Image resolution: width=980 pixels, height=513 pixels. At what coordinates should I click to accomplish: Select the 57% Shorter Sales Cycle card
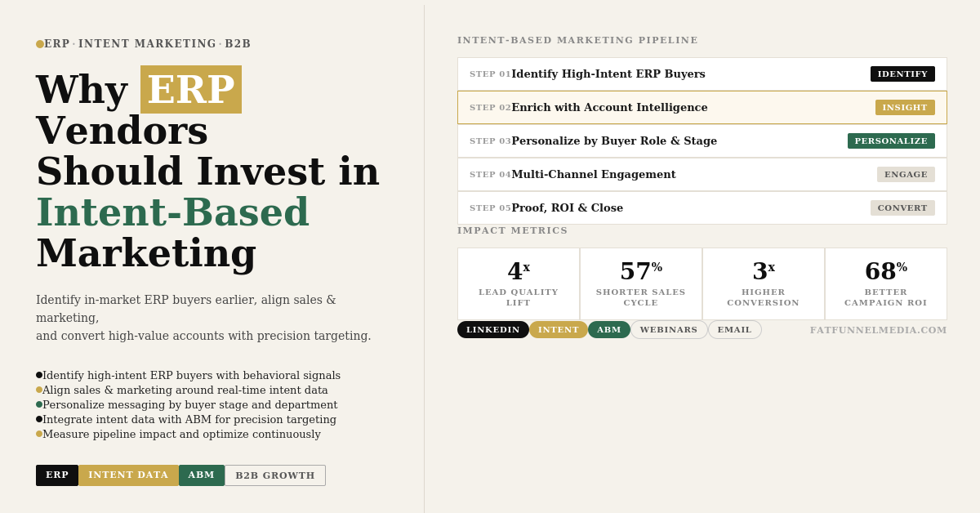(x=641, y=283)
